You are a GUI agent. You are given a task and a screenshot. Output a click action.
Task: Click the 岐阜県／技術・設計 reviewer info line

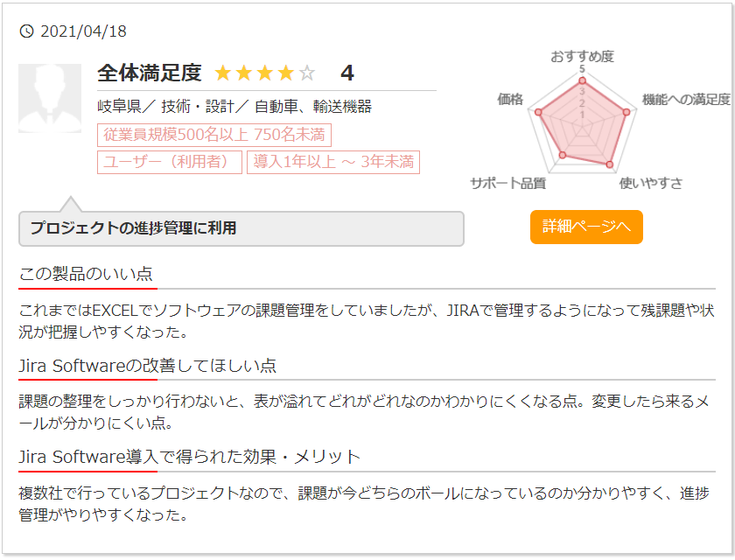pos(234,107)
